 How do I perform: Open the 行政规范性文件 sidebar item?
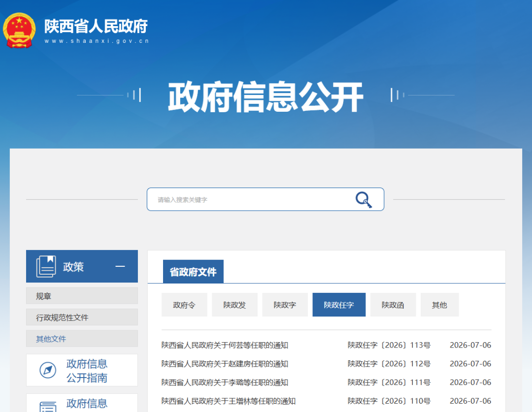tap(82, 317)
